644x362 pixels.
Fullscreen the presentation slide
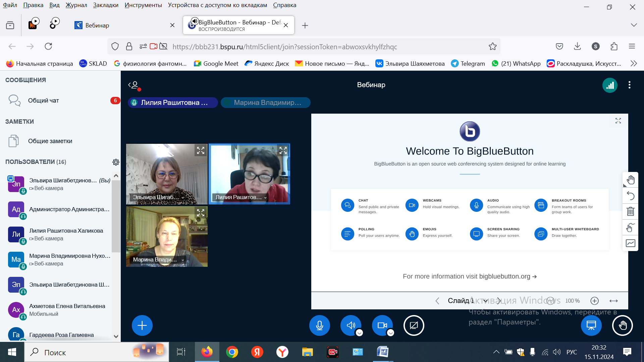point(618,121)
